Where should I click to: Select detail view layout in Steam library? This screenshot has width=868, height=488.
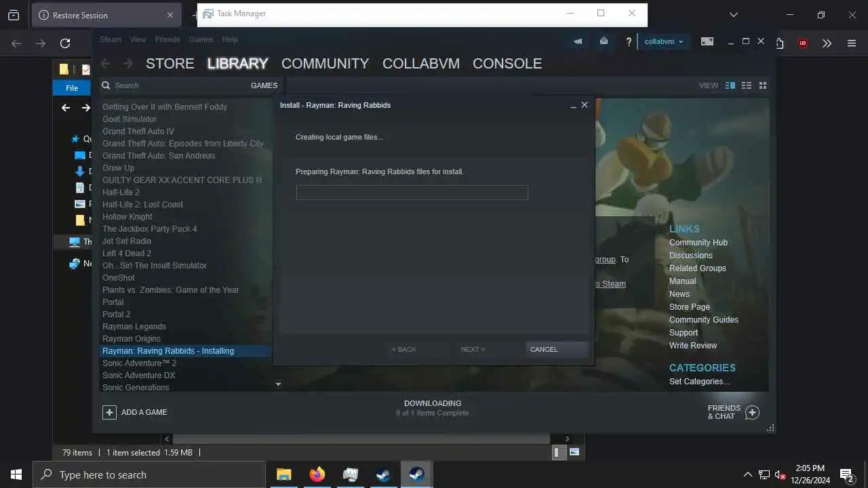point(730,85)
